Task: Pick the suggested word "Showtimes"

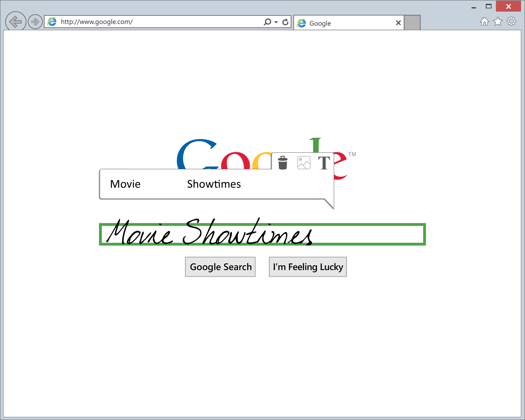Action: [x=214, y=184]
